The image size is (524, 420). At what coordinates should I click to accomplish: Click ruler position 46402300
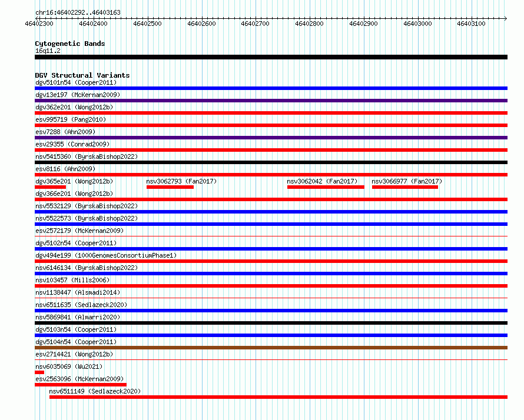(x=39, y=24)
